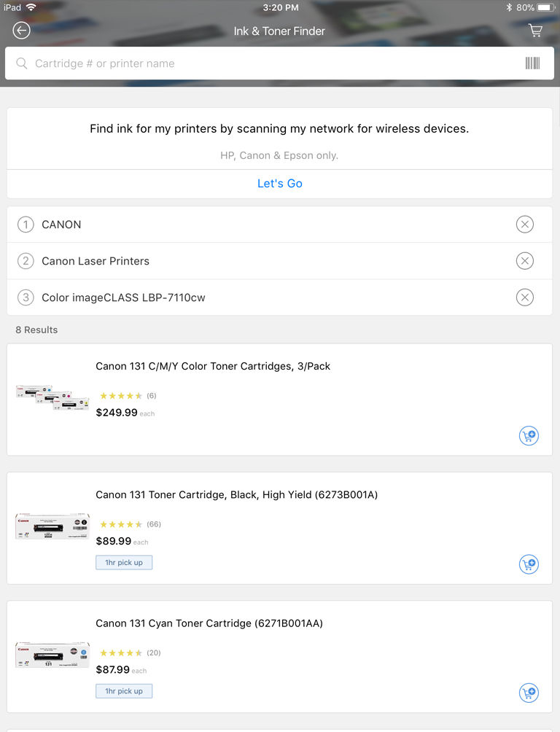This screenshot has height=732, width=560.
Task: Focus the cartridge or printer name field
Action: click(x=279, y=63)
